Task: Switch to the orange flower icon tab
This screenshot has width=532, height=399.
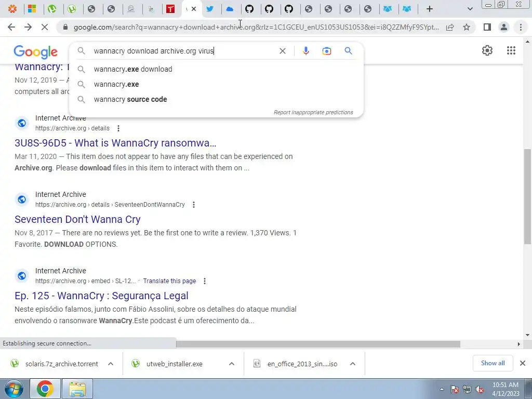Action: pos(12,9)
